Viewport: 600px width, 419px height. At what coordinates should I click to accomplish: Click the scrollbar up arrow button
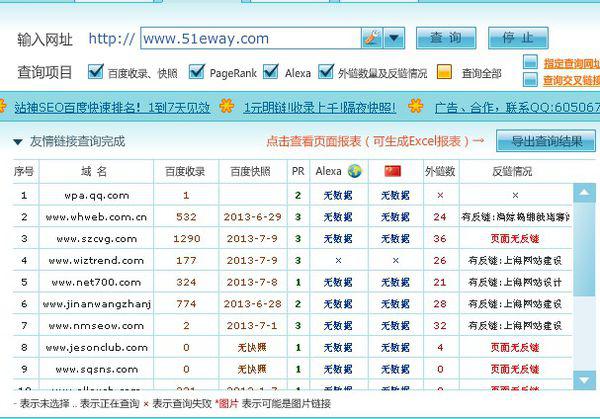(584, 193)
